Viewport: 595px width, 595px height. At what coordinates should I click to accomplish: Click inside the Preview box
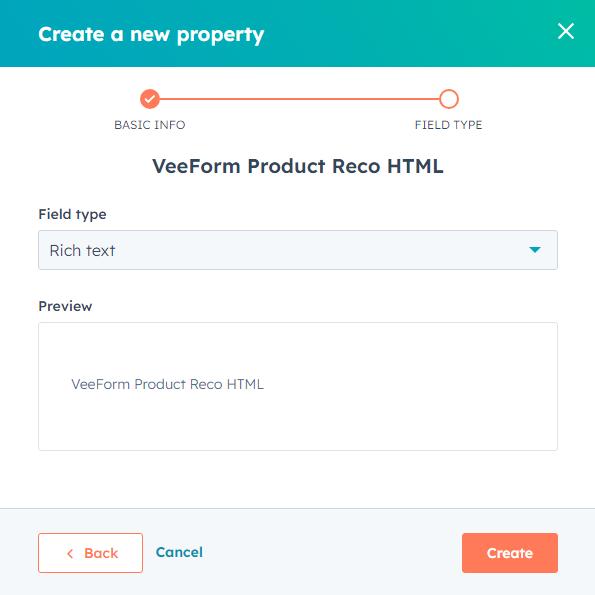(x=298, y=386)
